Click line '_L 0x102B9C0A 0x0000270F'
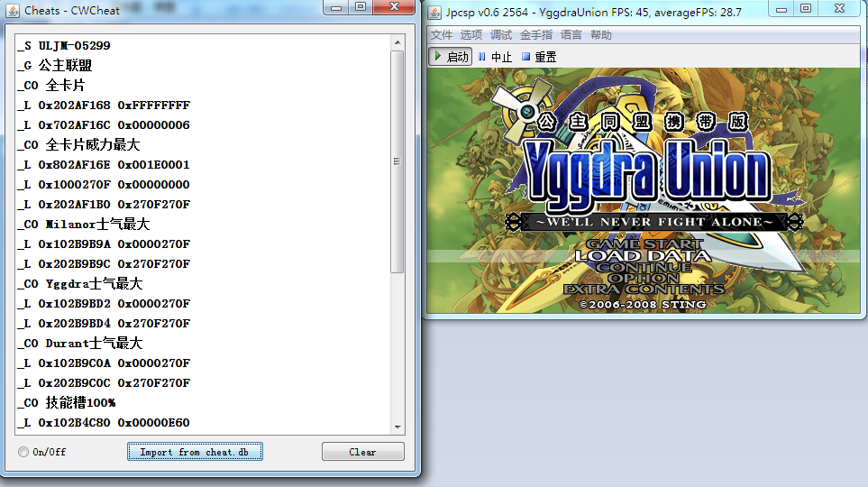Screen dimensions: 868x487 104,363
